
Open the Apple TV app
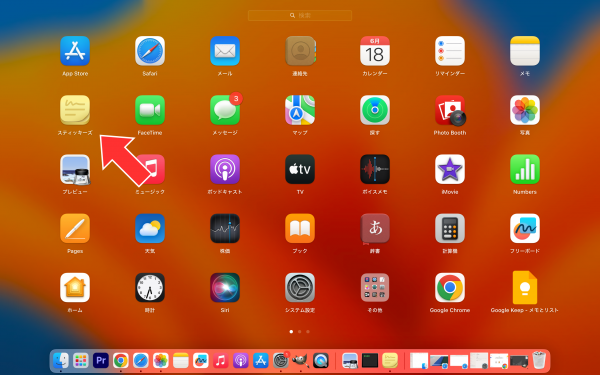click(x=300, y=170)
